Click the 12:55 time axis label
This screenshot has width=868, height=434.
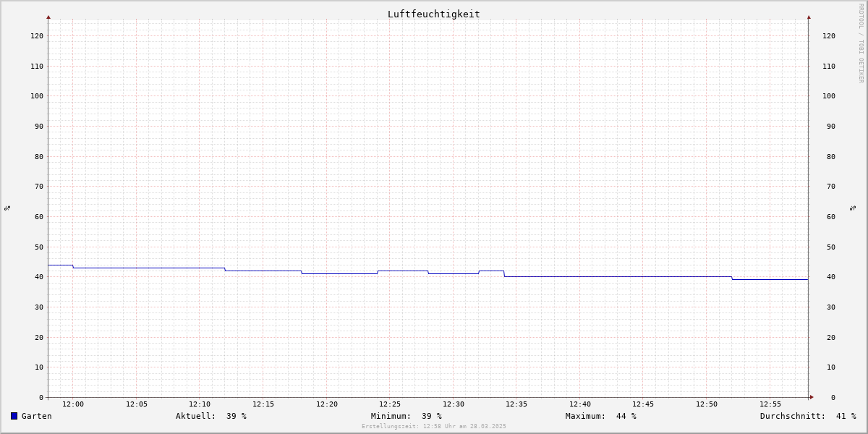[x=770, y=404]
